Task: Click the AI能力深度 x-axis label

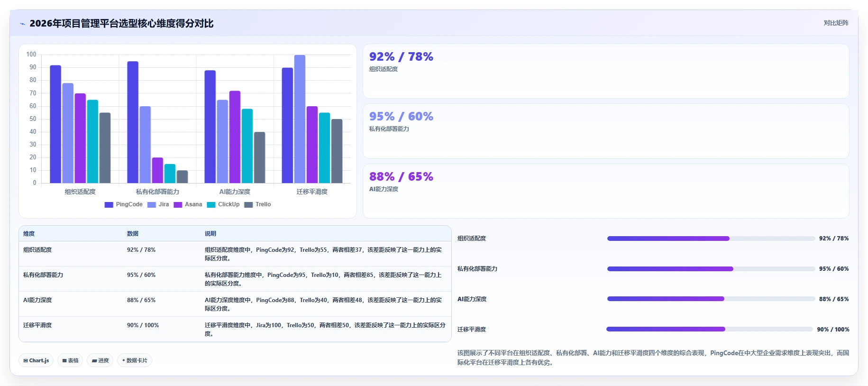Action: tap(235, 192)
